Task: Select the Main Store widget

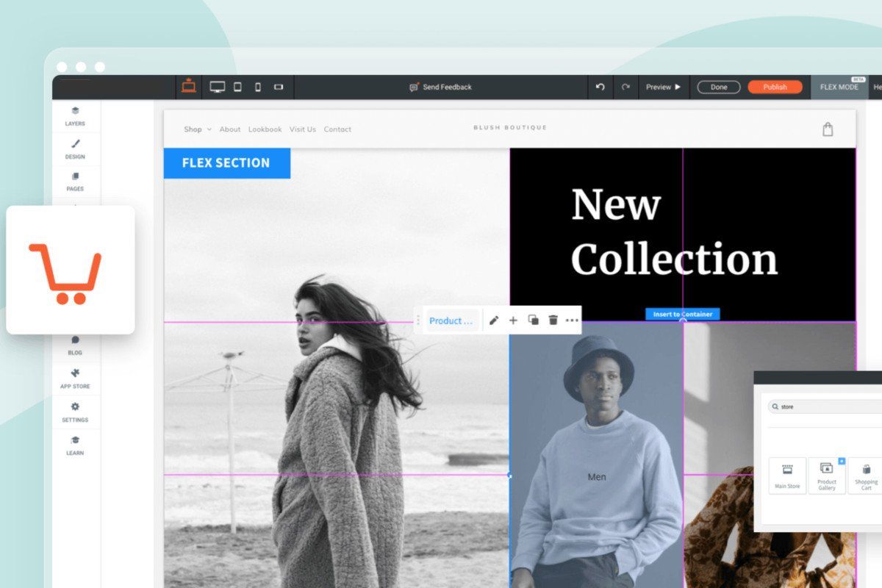Action: pos(787,476)
